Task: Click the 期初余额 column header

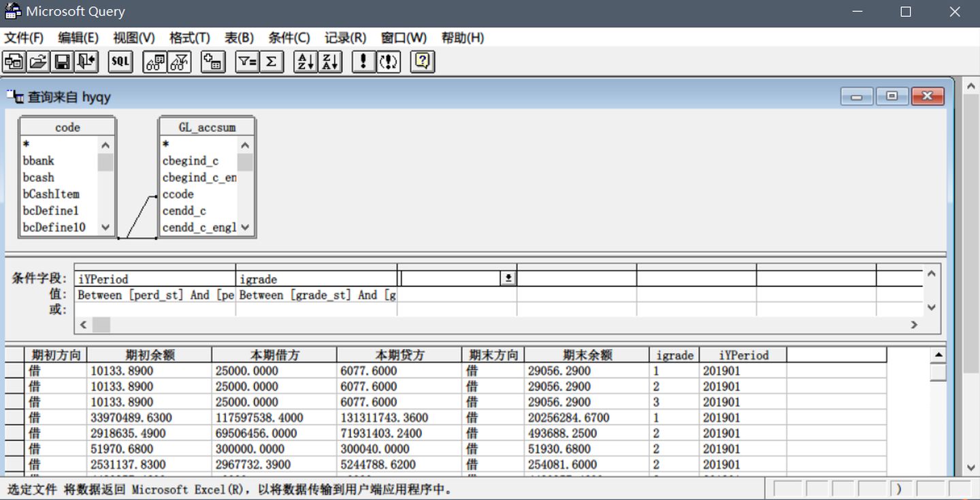Action: pyautogui.click(x=150, y=354)
